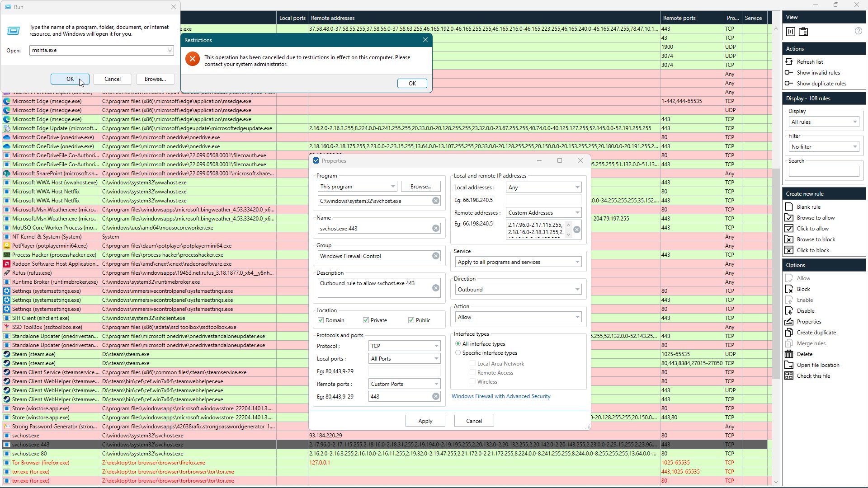Click the Delete rule trash icon

click(789, 354)
